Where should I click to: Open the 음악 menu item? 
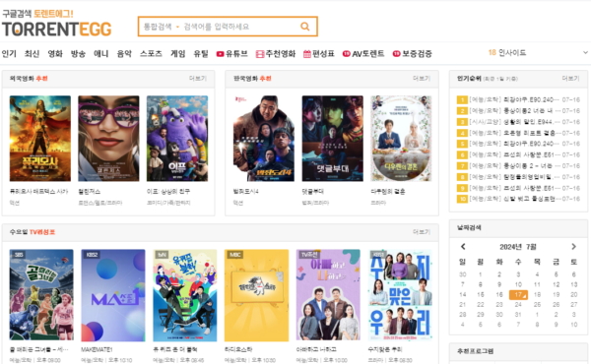click(124, 54)
